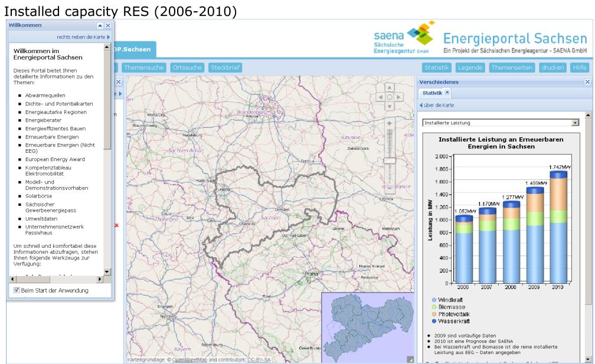Click the drucken print button

[552, 67]
